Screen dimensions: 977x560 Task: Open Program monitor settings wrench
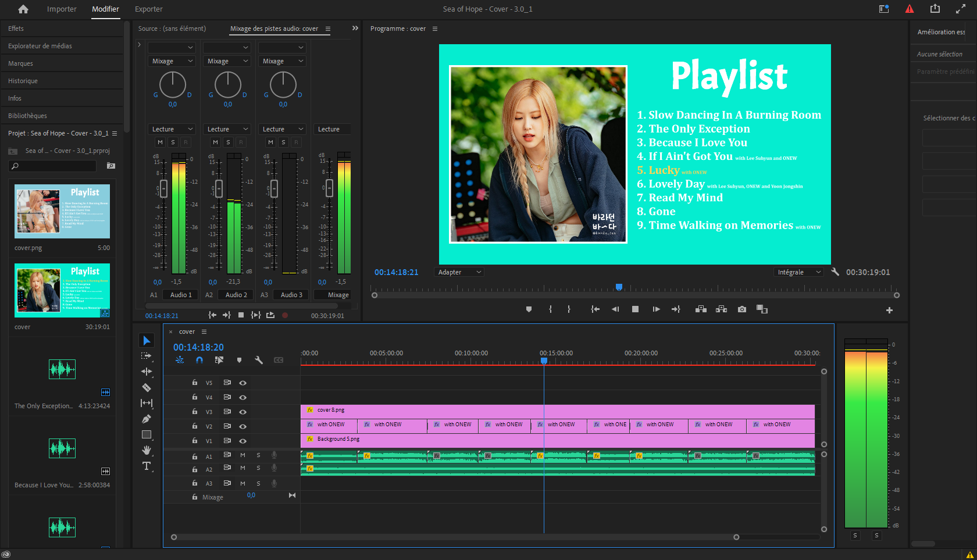click(835, 272)
